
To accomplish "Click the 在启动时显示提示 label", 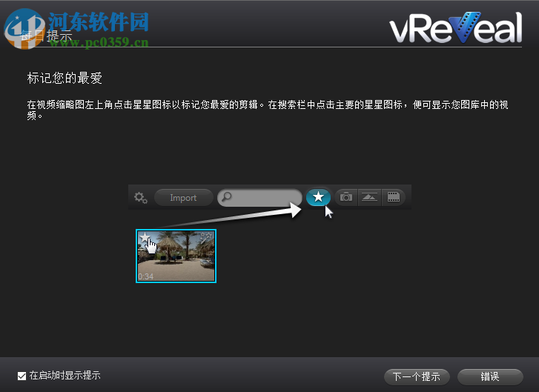I will [65, 376].
